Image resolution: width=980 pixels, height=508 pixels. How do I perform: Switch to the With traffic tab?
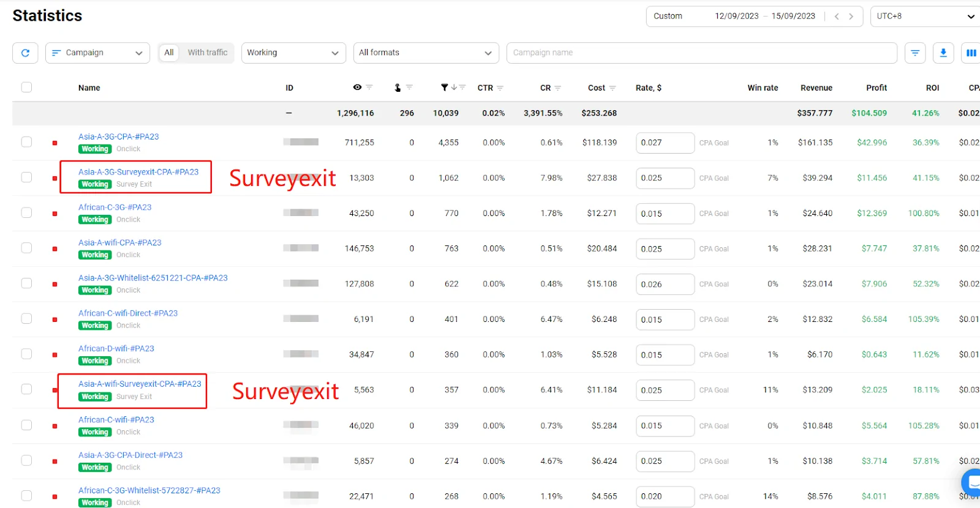207,53
